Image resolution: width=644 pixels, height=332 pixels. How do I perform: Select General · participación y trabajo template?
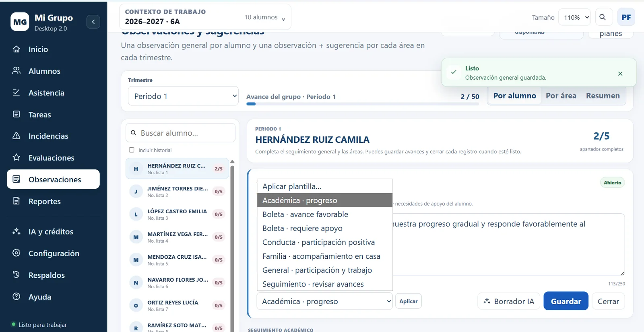click(x=325, y=270)
